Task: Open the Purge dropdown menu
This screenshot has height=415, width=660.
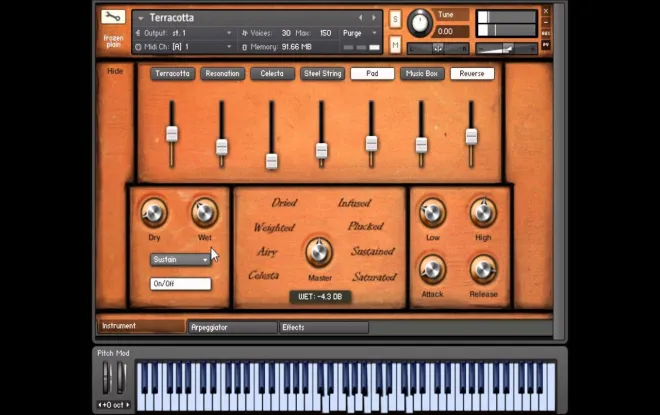Action: tap(359, 33)
